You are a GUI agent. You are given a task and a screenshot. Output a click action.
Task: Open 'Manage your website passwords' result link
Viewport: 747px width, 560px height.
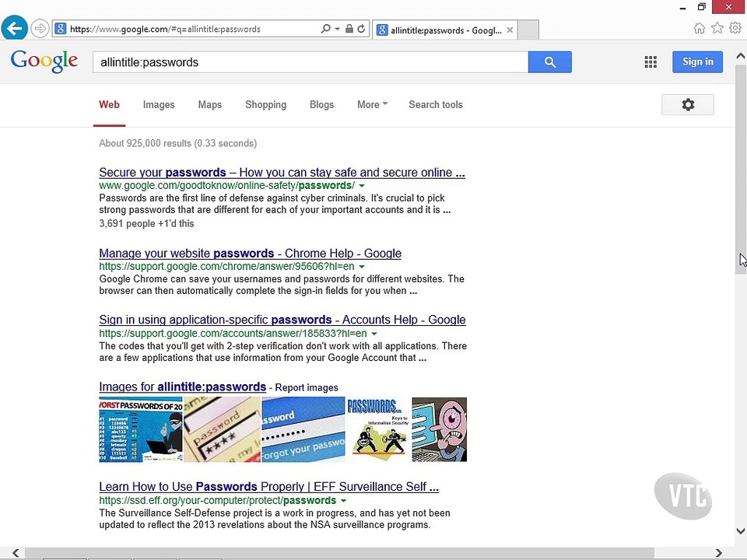tap(250, 254)
